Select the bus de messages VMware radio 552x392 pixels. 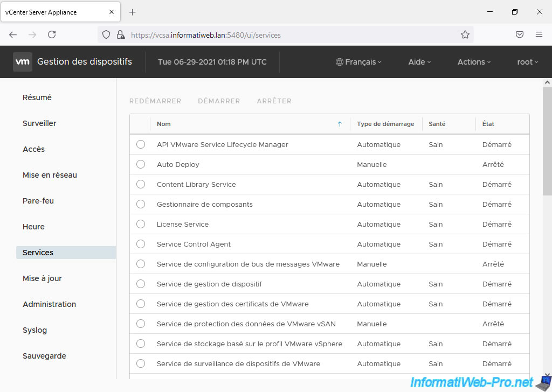click(x=141, y=264)
